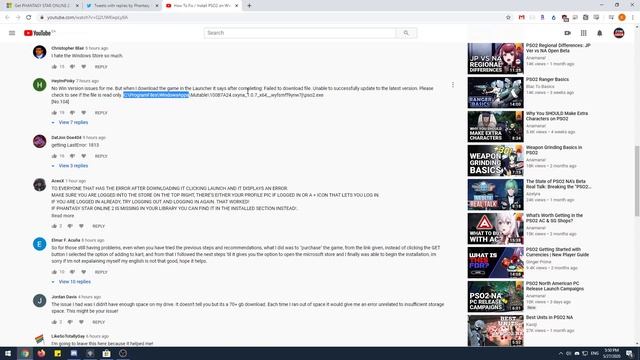The height and width of the screenshot is (360, 640).
Task: Like HeyImPinky's comment
Action: [54, 112]
